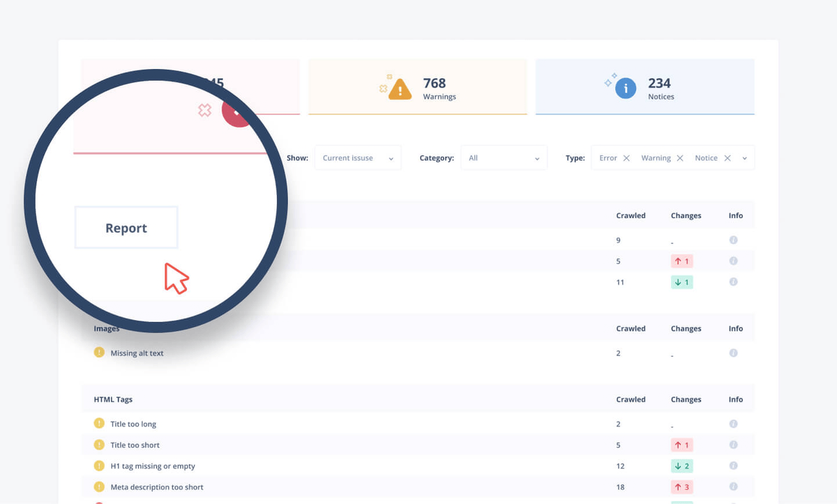The height and width of the screenshot is (504, 837).
Task: Click red change badge for Meta description
Action: point(681,487)
